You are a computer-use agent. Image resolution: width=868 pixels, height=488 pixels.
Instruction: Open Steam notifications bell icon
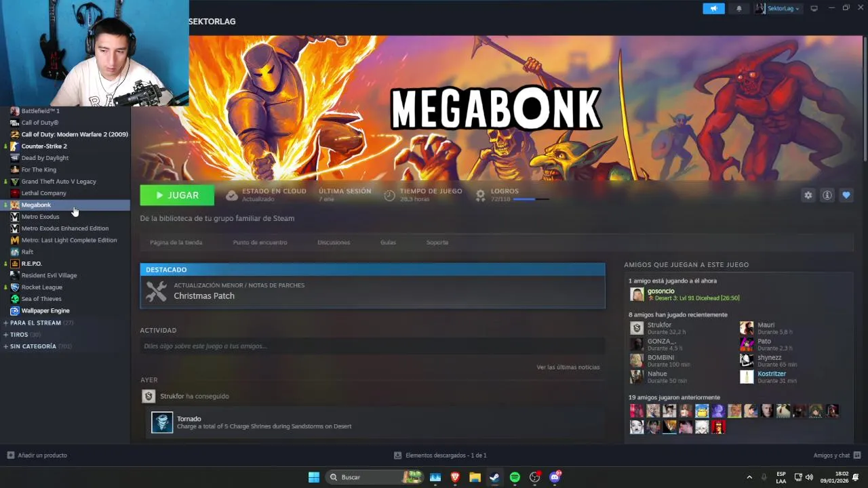pos(738,8)
